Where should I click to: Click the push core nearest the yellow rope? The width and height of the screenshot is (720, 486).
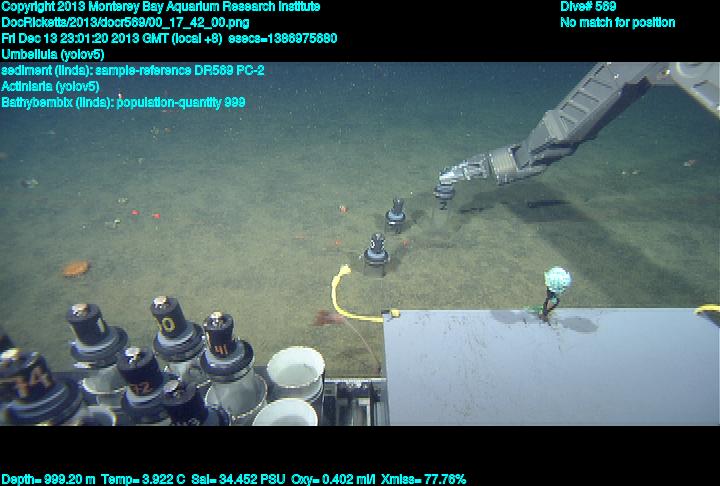(376, 251)
